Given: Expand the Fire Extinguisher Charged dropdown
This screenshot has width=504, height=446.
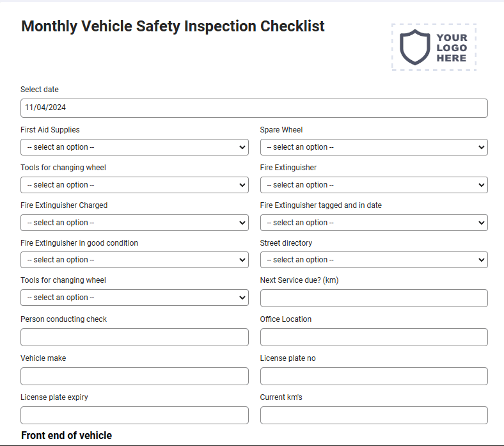Looking at the screenshot, I should click(x=134, y=223).
